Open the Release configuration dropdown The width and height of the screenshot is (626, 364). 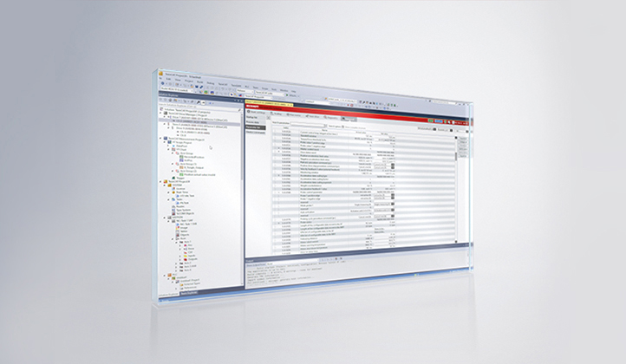(x=245, y=91)
